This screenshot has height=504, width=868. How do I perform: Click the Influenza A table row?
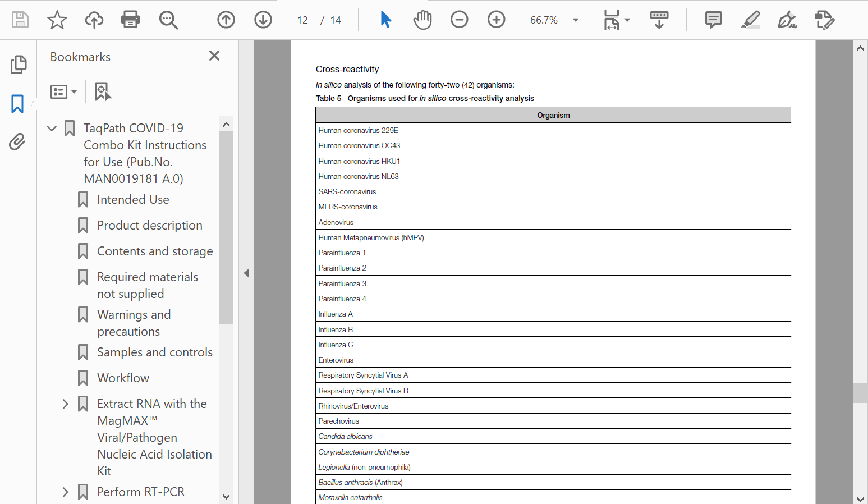[x=553, y=314]
